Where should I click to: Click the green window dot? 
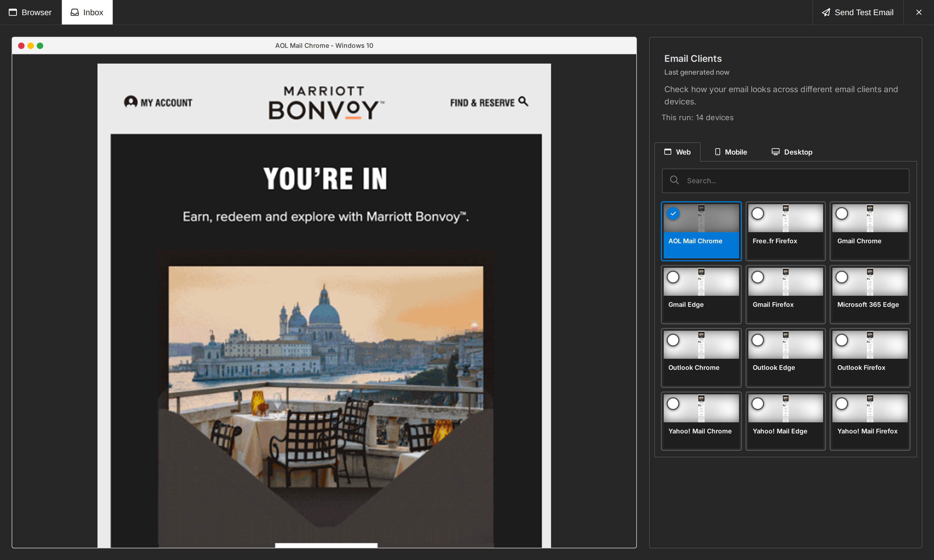[x=40, y=46]
